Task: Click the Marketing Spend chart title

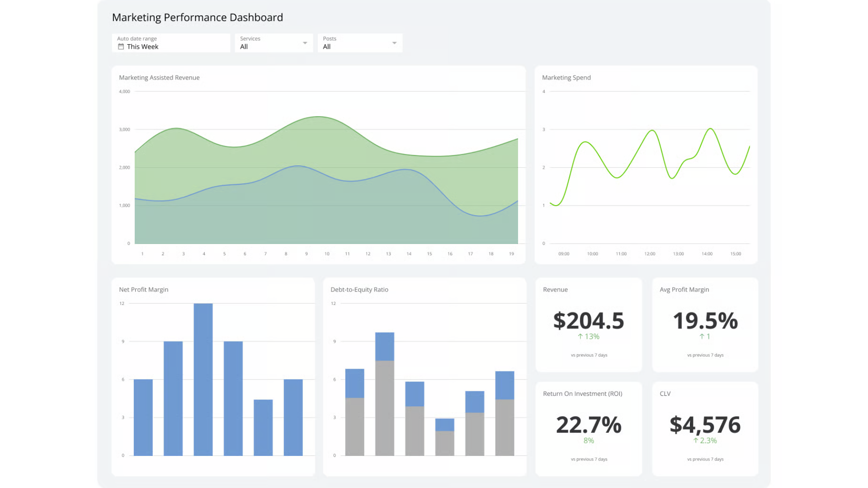Action: pyautogui.click(x=566, y=77)
